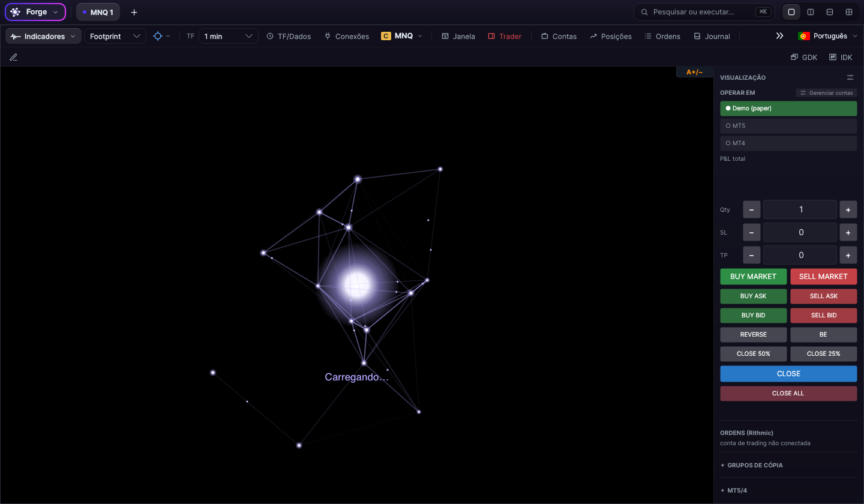This screenshot has width=864, height=504.
Task: Switch to the single-pane layout
Action: click(x=791, y=12)
